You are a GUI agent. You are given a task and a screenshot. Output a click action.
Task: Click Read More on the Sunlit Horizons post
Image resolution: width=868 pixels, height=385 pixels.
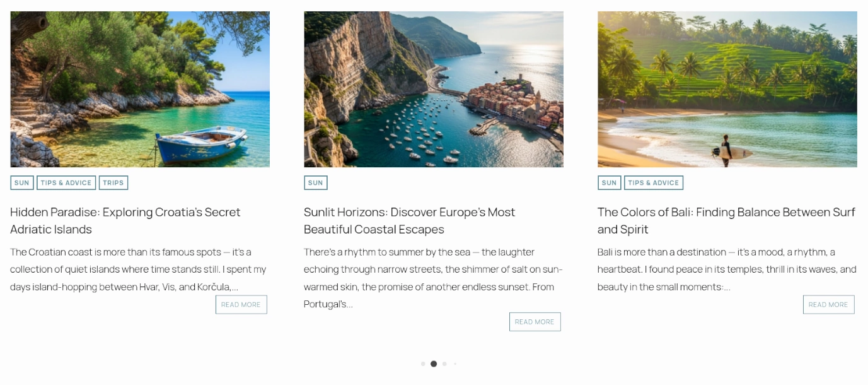535,322
